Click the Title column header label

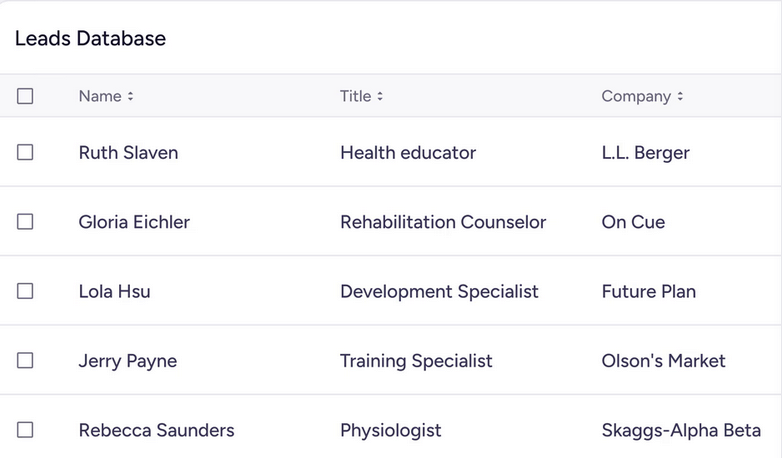[x=355, y=97]
